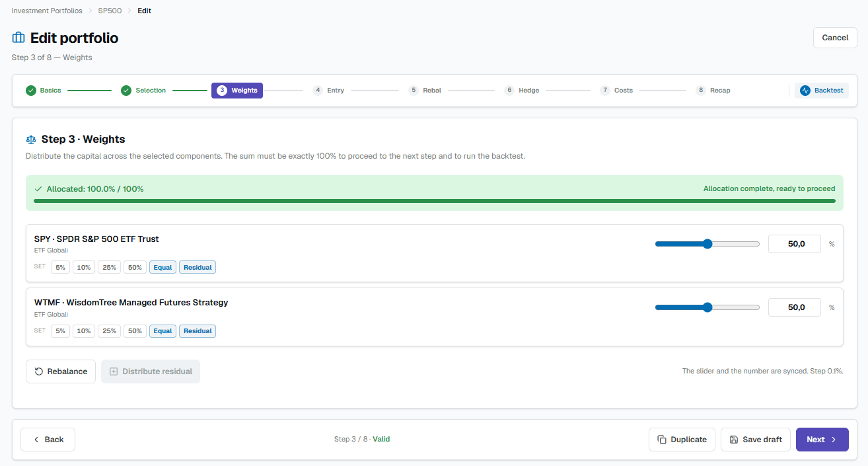Click the Save draft floppy icon
The image size is (868, 466).
[734, 440]
